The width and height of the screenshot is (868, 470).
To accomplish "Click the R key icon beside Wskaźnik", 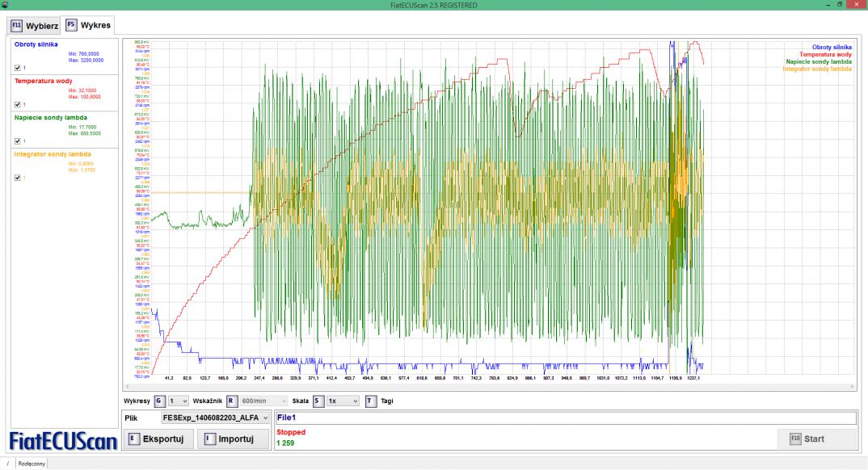I will click(x=230, y=400).
